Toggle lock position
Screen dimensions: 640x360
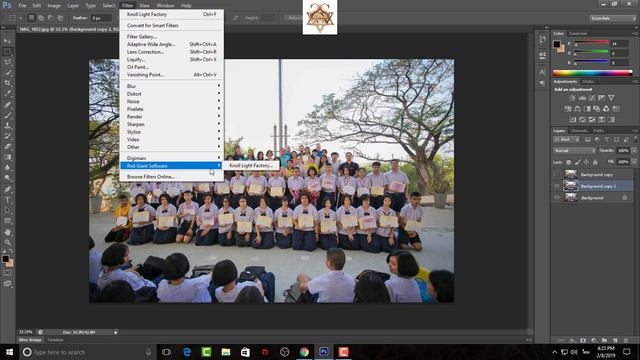coord(587,162)
